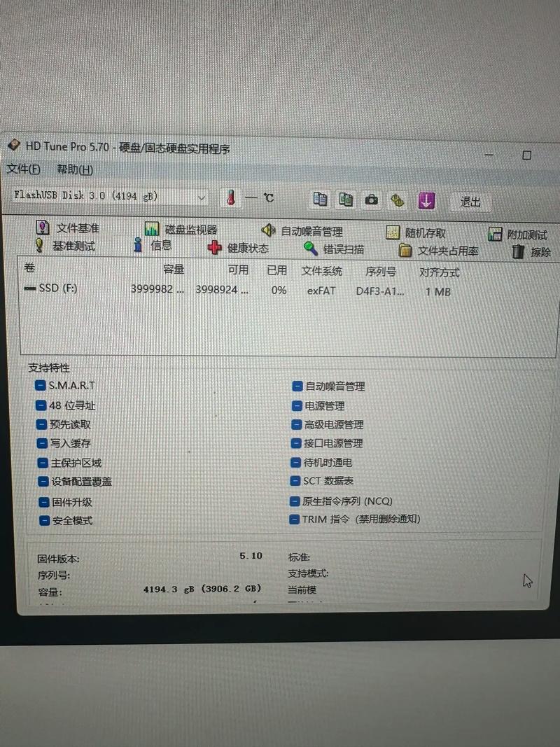Image resolution: width=560 pixels, height=747 pixels.
Task: Click the 已用 column header
Action: 276,271
